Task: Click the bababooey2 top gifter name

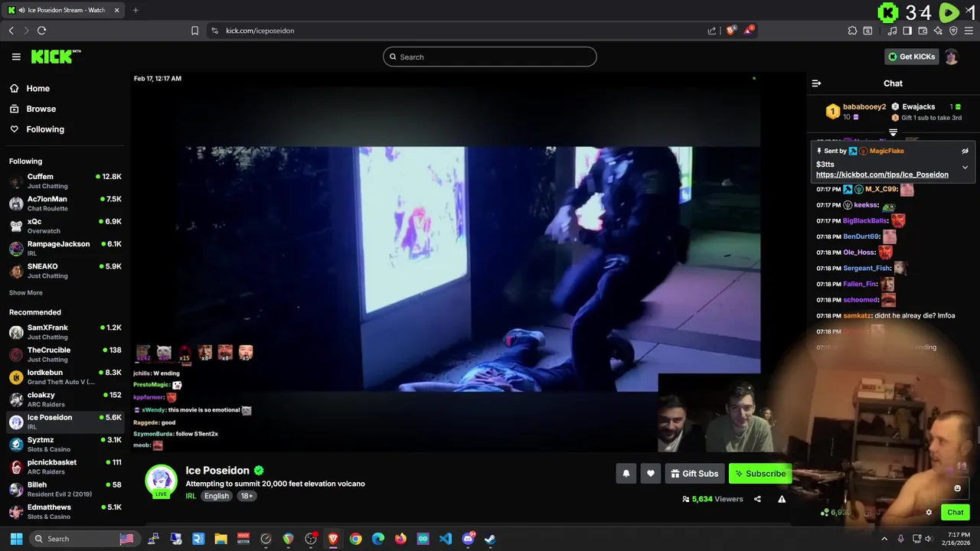Action: 864,107
